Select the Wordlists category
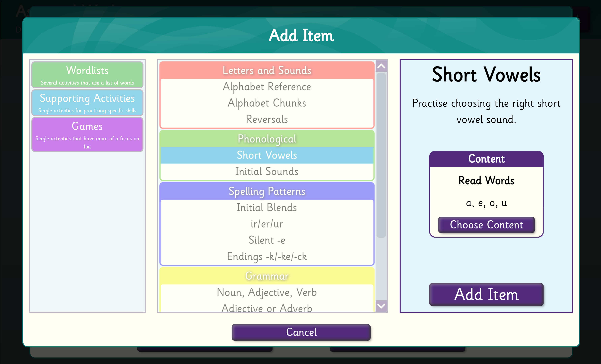Screen dimensions: 601x364 tap(87, 75)
